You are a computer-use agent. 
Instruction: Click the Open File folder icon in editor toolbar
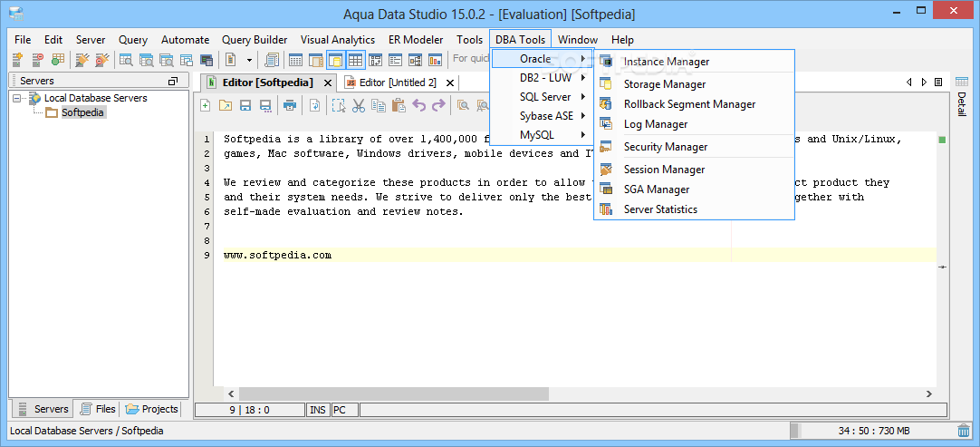225,105
